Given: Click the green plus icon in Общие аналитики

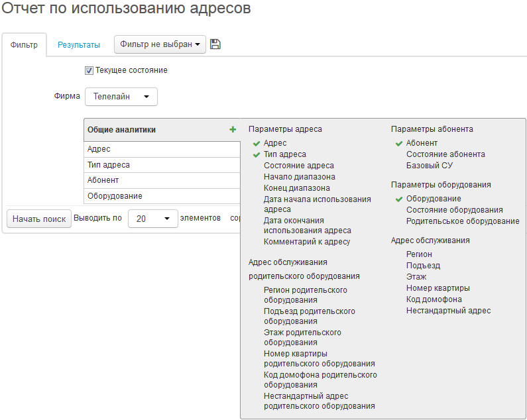Looking at the screenshot, I should click(x=233, y=130).
